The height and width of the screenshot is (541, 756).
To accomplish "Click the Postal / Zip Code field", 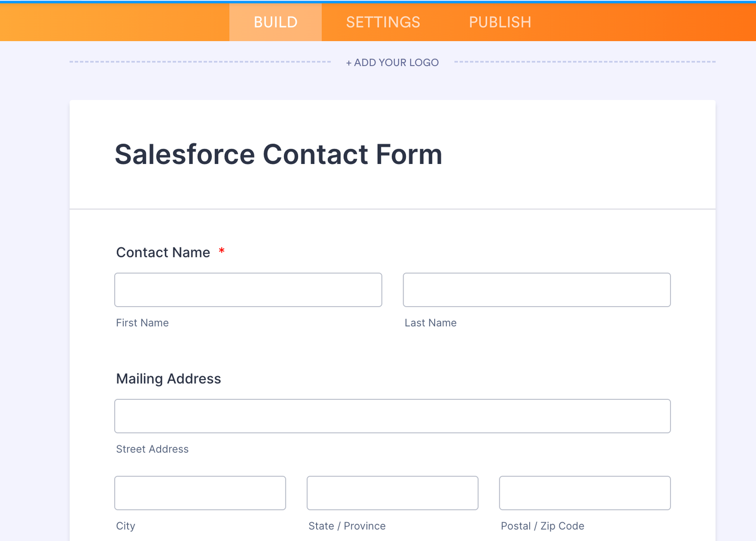I will (585, 493).
